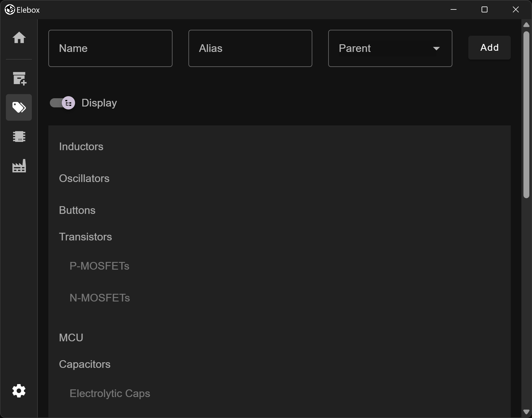Image resolution: width=532 pixels, height=418 pixels.
Task: Open the add item box icon
Action: pos(19,78)
